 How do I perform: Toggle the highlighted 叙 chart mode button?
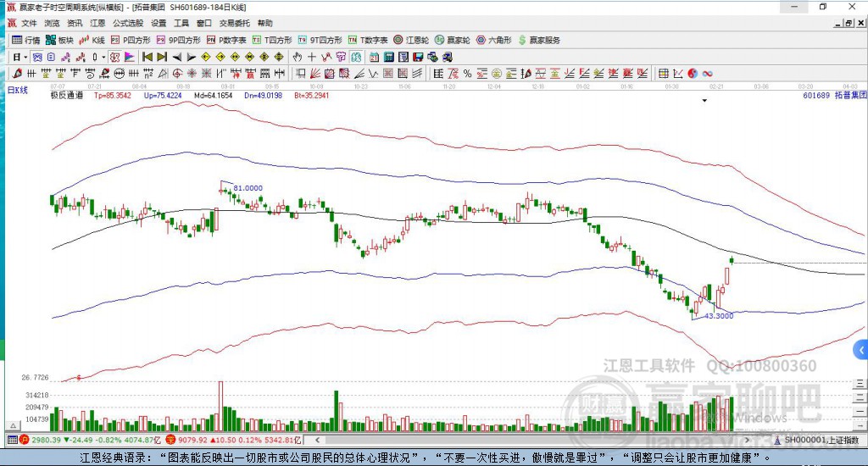114,57
